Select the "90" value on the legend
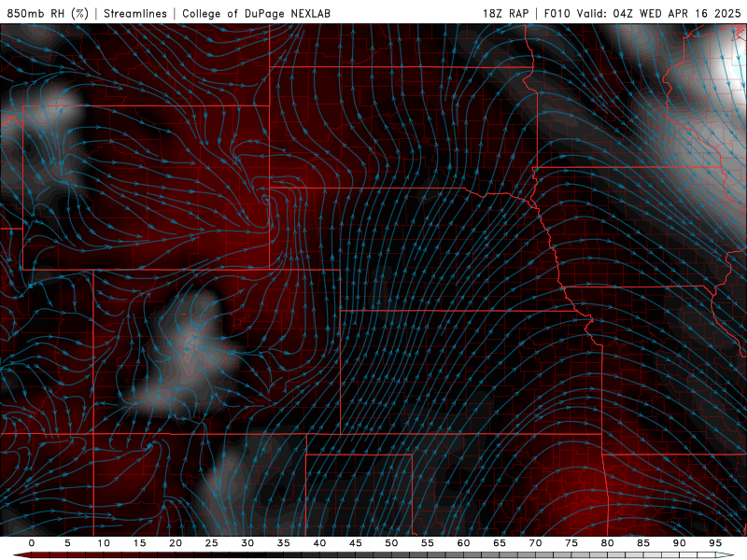 [x=679, y=543]
